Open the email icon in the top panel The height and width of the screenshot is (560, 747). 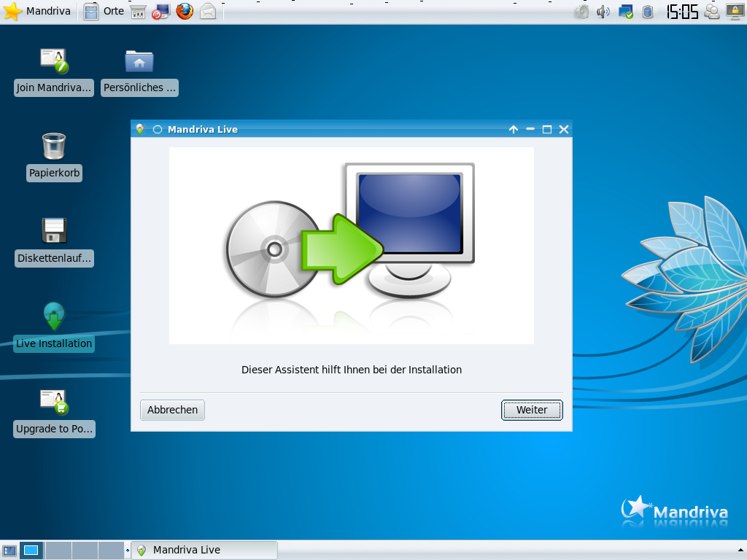(x=209, y=12)
